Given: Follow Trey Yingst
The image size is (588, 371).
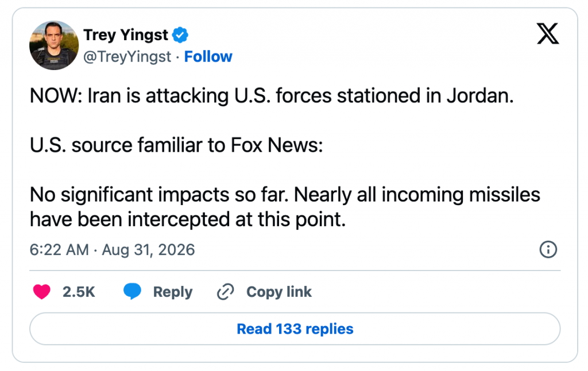Looking at the screenshot, I should click(x=208, y=57).
